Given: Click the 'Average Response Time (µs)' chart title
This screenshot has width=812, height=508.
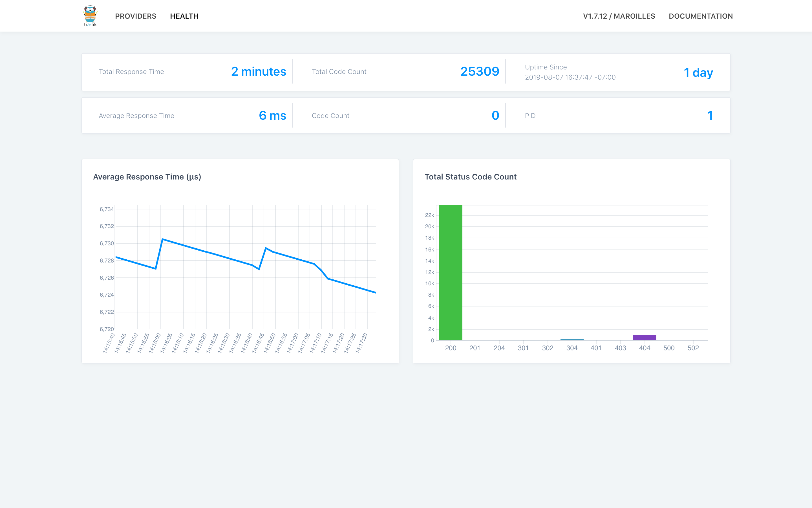Looking at the screenshot, I should click(147, 177).
